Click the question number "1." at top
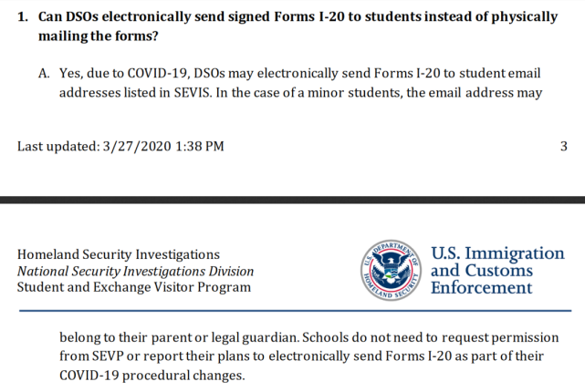The width and height of the screenshot is (585, 392). (25, 17)
